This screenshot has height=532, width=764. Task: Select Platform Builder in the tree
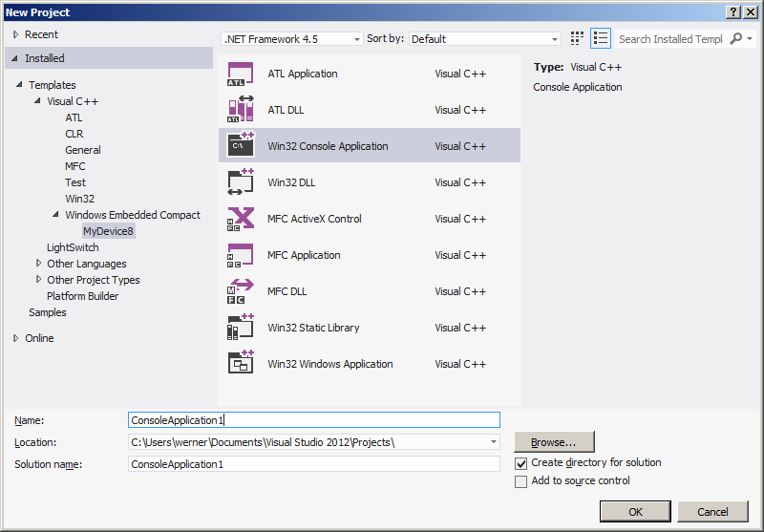[82, 296]
